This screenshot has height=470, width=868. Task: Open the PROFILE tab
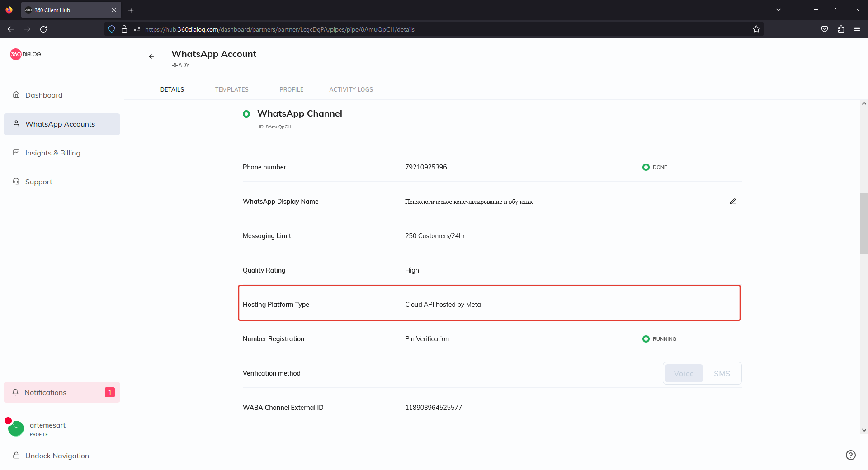pos(292,89)
